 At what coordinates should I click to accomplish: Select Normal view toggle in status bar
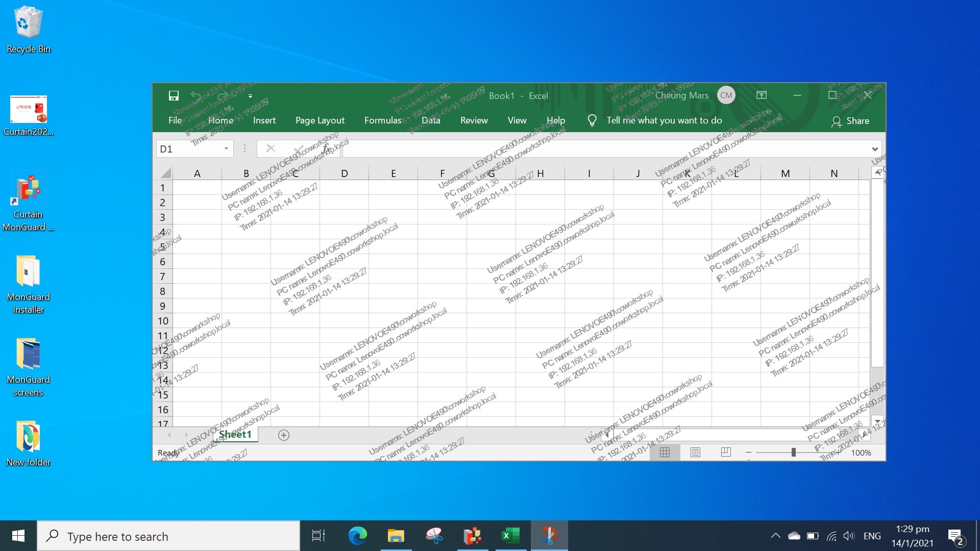coord(665,452)
